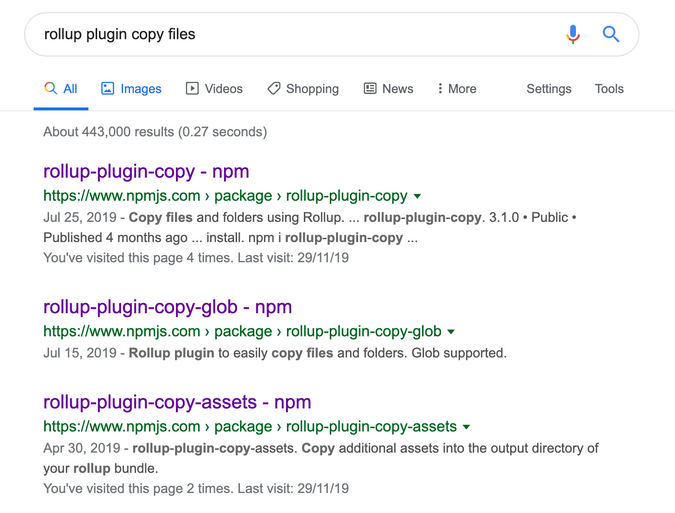This screenshot has height=513, width=675.
Task: Click the 'visited this page 2 times' note
Action: [196, 488]
